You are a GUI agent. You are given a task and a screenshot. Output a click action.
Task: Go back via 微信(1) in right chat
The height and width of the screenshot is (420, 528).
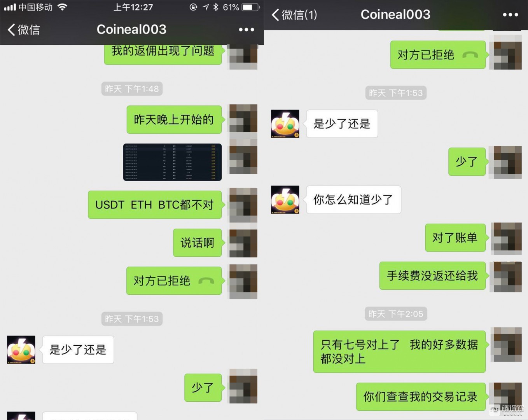tap(294, 15)
